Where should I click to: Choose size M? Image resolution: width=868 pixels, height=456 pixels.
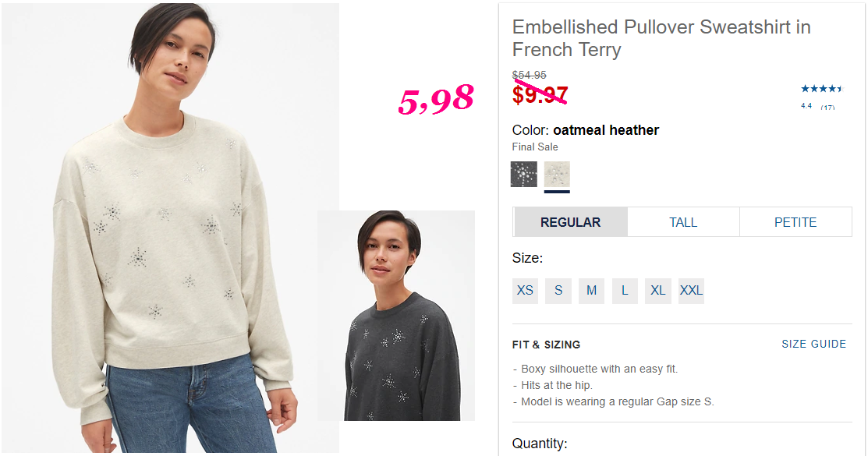click(591, 291)
